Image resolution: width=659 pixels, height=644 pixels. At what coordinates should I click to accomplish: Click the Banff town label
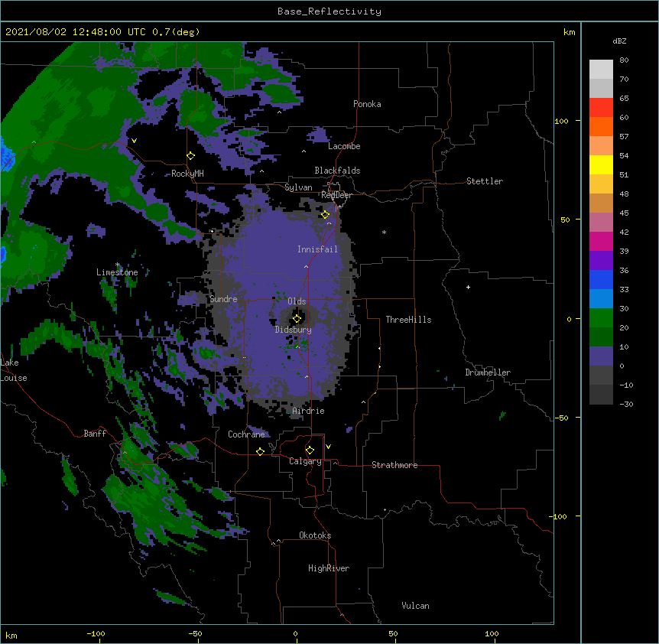95,434
